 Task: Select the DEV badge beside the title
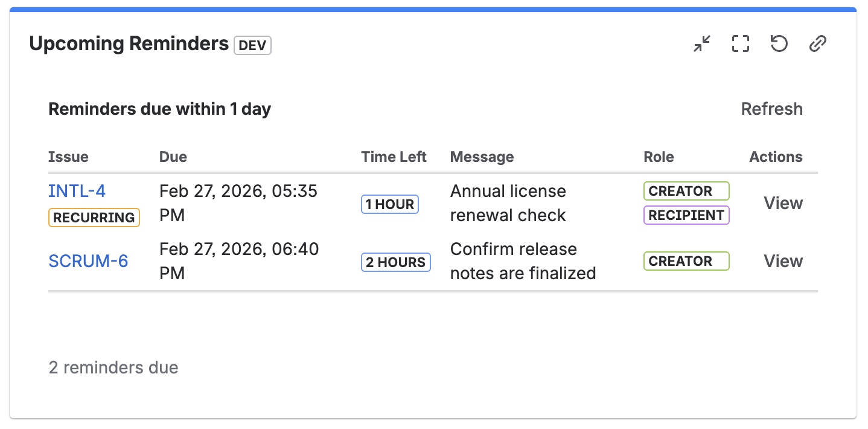tap(252, 45)
